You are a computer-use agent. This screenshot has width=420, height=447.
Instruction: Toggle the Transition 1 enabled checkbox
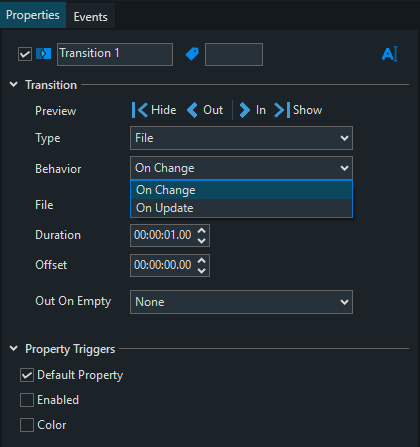(25, 54)
